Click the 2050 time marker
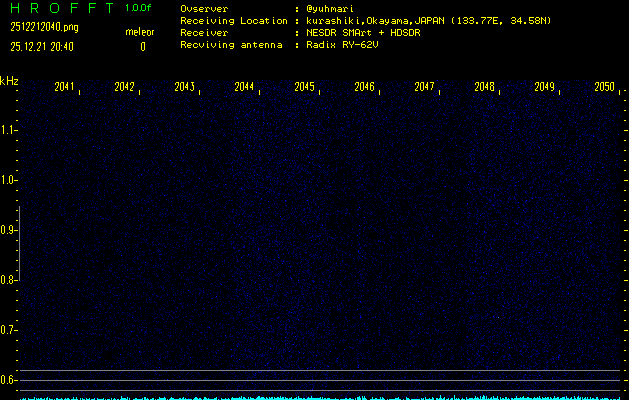This screenshot has height=400, width=629. (603, 88)
